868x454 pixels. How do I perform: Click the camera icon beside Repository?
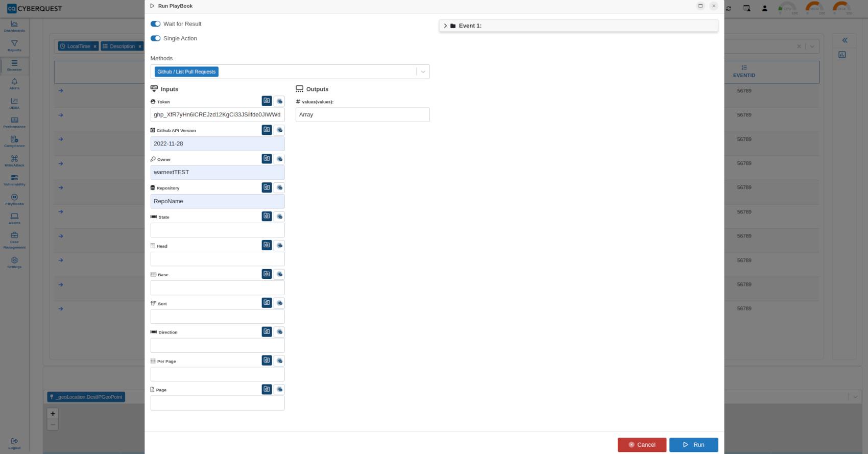267,187
